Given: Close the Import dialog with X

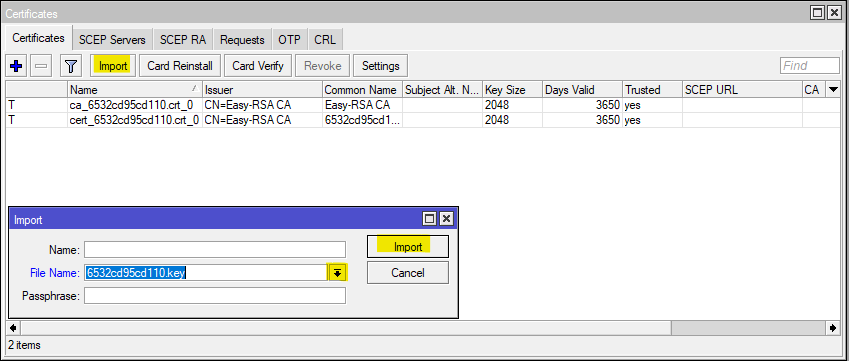Looking at the screenshot, I should [446, 219].
